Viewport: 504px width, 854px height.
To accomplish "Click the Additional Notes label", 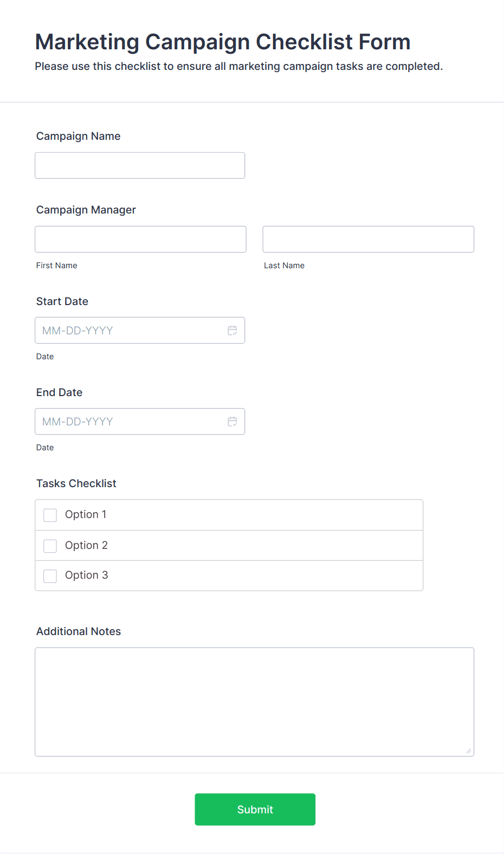I will point(79,631).
